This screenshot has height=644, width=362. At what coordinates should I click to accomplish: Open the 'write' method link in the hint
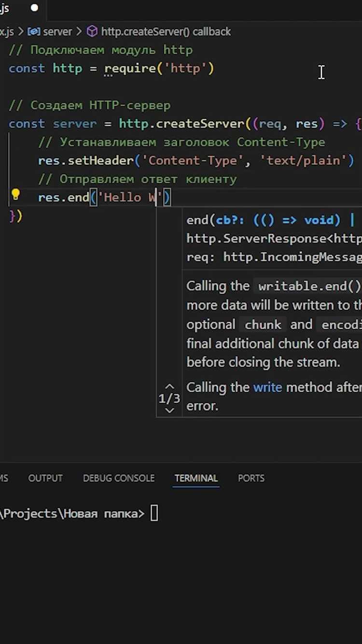pos(267,387)
